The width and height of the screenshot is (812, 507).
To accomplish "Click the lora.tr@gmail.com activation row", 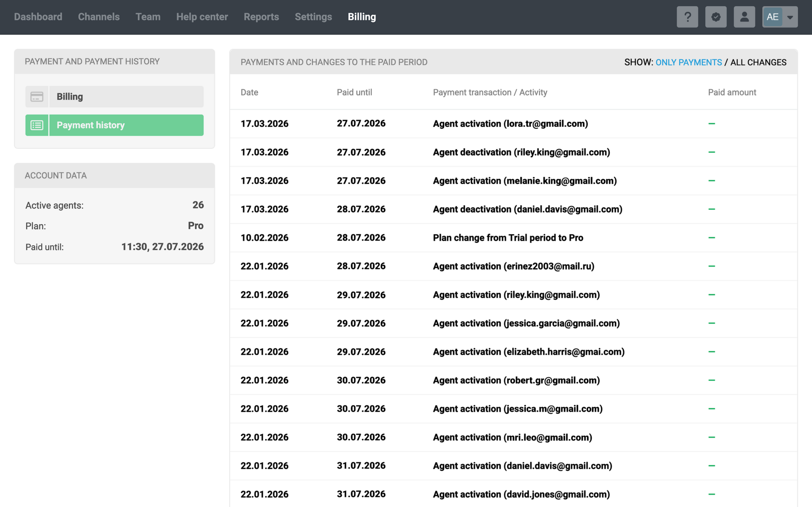I will pos(510,124).
